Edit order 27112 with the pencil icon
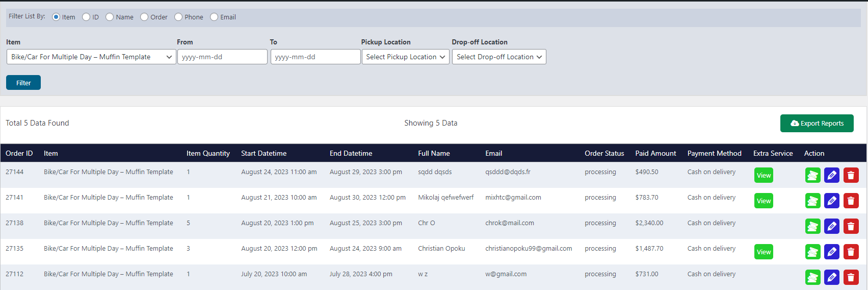This screenshot has height=290, width=868. pyautogui.click(x=831, y=277)
